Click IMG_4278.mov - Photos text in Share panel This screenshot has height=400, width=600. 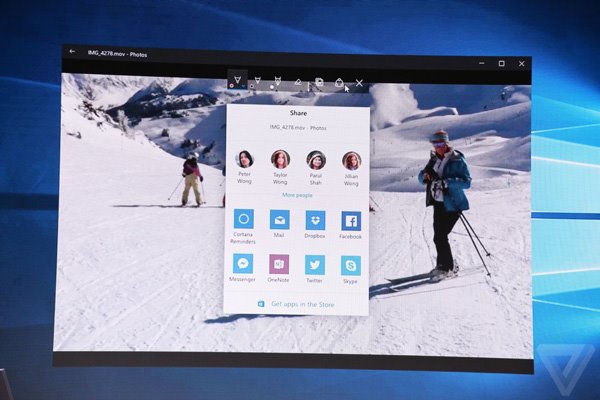click(x=298, y=127)
